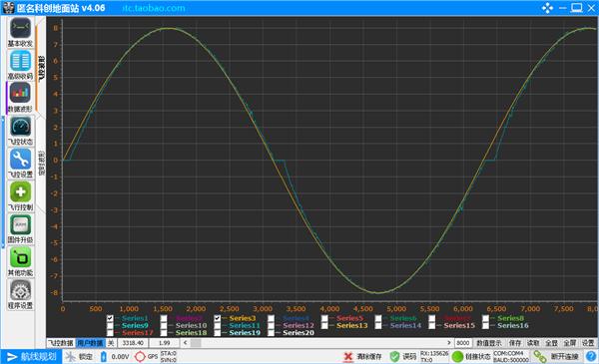Click the 8000 sample count field
Screen dimensions: 599x364
pyautogui.click(x=463, y=343)
